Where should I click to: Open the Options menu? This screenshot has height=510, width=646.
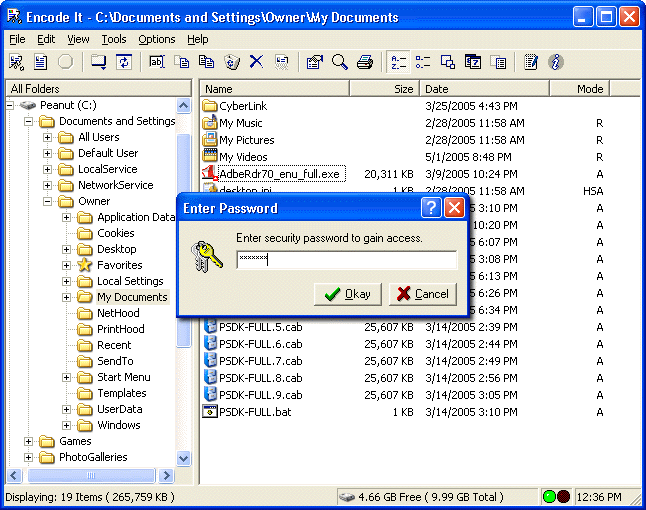coord(157,39)
